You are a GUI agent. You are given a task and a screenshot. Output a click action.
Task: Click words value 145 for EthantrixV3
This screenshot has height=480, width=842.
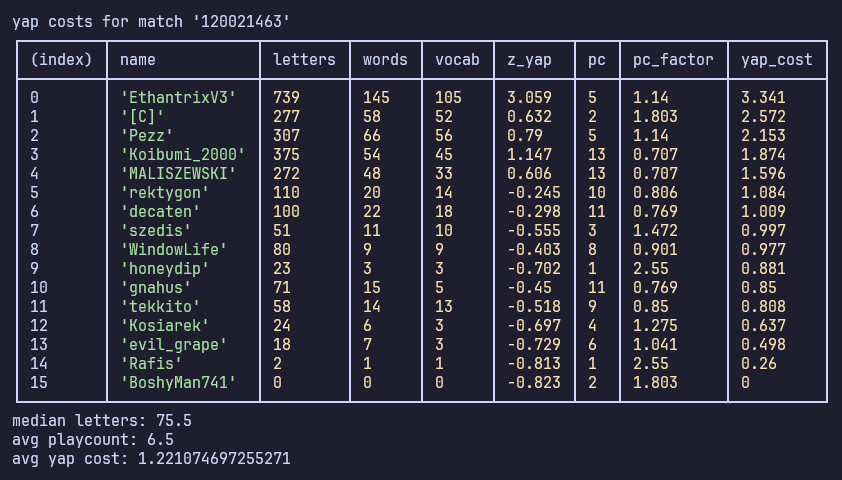(376, 97)
